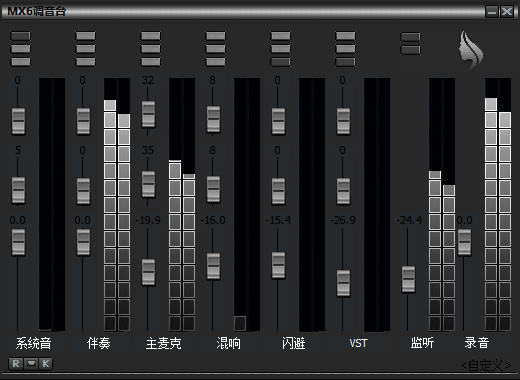
Task: Toggle the upper switch above 监听 channel
Action: 410,37
